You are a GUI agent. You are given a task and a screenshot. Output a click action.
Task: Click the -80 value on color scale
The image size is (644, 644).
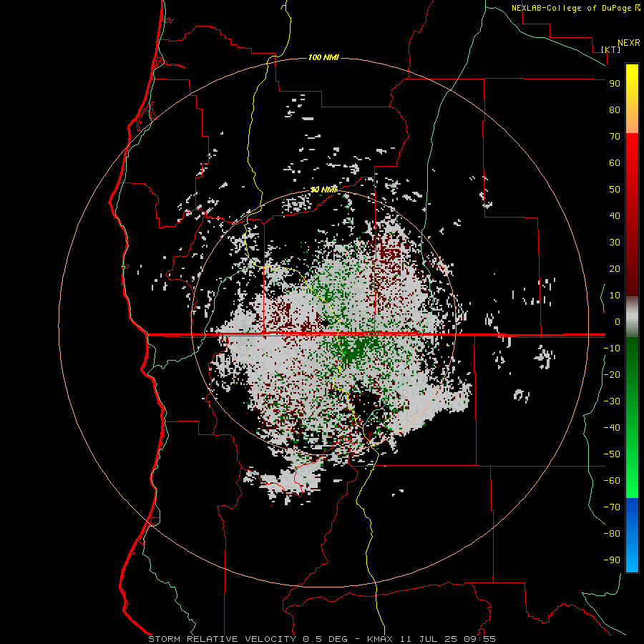pos(612,534)
